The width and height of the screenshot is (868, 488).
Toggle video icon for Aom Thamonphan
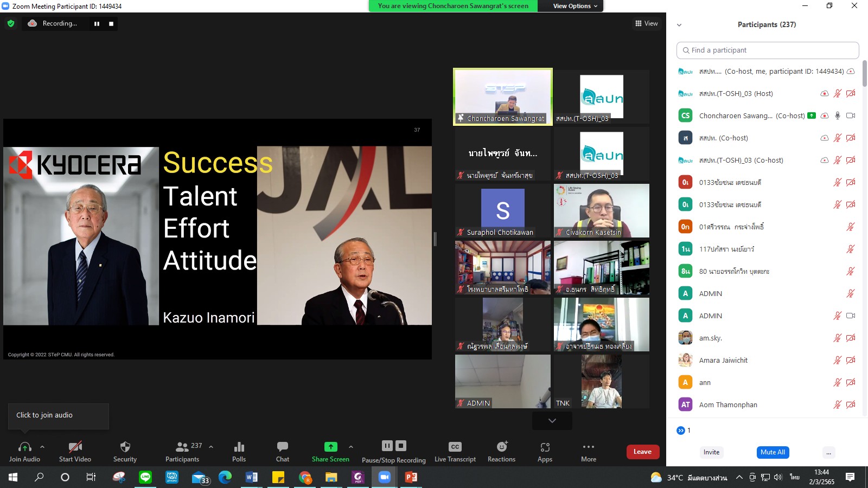851,404
